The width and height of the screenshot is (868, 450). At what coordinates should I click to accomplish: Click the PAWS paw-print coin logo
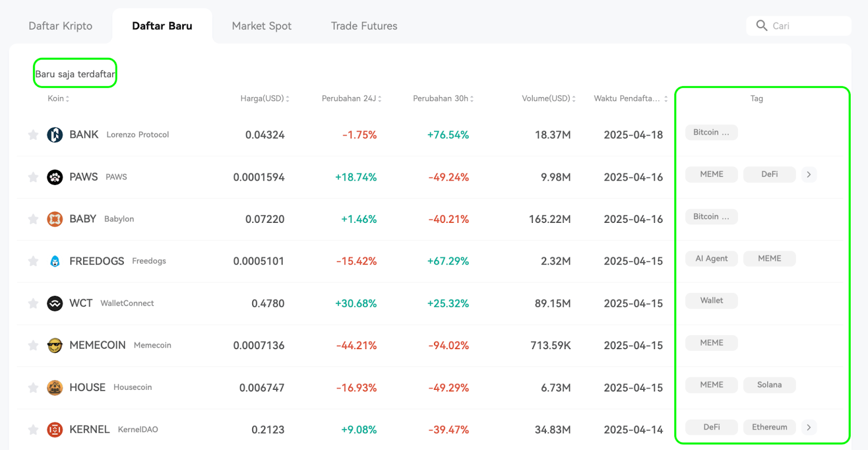55,177
